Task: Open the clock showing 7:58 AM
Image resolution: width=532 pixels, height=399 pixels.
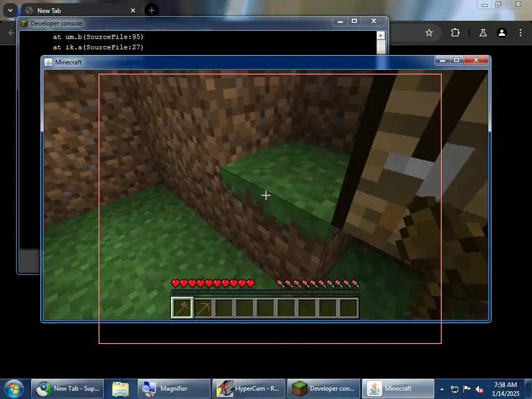Action: pos(505,389)
